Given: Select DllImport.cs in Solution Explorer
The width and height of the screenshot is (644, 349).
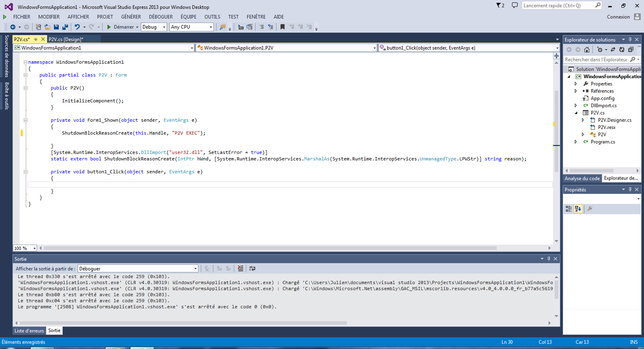Looking at the screenshot, I should pyautogui.click(x=603, y=106).
